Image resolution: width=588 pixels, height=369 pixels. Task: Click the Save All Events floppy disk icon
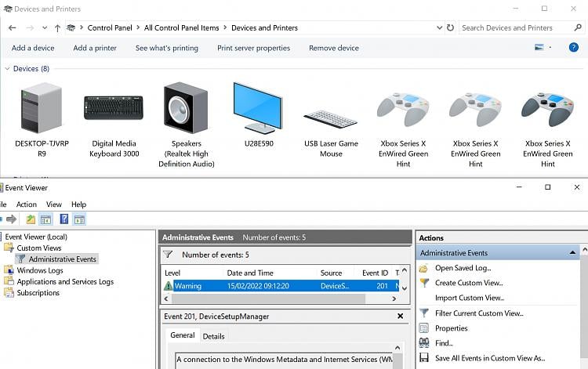(423, 358)
